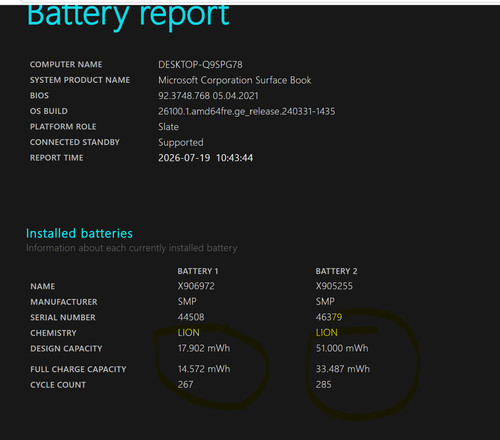
Task: Click 'Microsoft Corporation Surface Book' value
Action: tap(235, 80)
